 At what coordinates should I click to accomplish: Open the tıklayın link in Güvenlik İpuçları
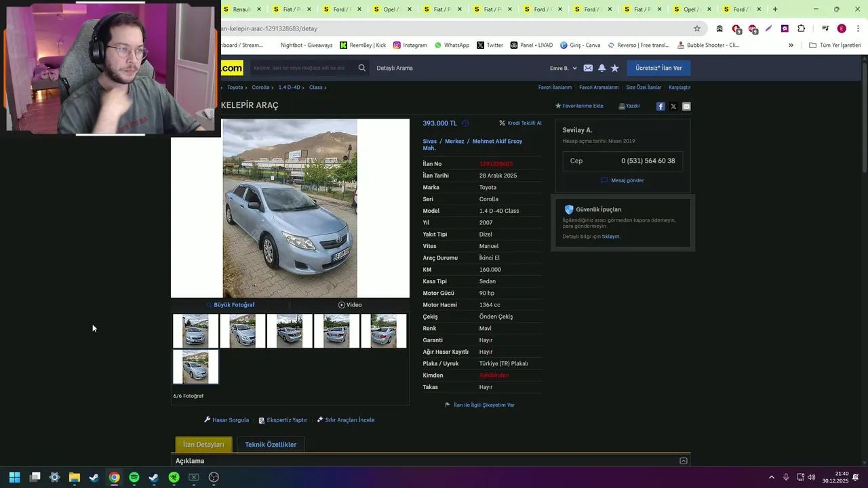(x=610, y=237)
